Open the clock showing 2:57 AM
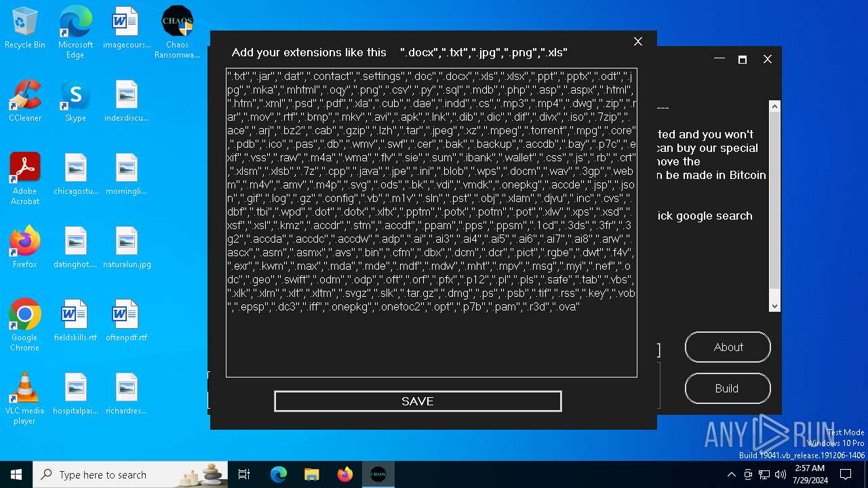This screenshot has width=868, height=488. (809, 474)
